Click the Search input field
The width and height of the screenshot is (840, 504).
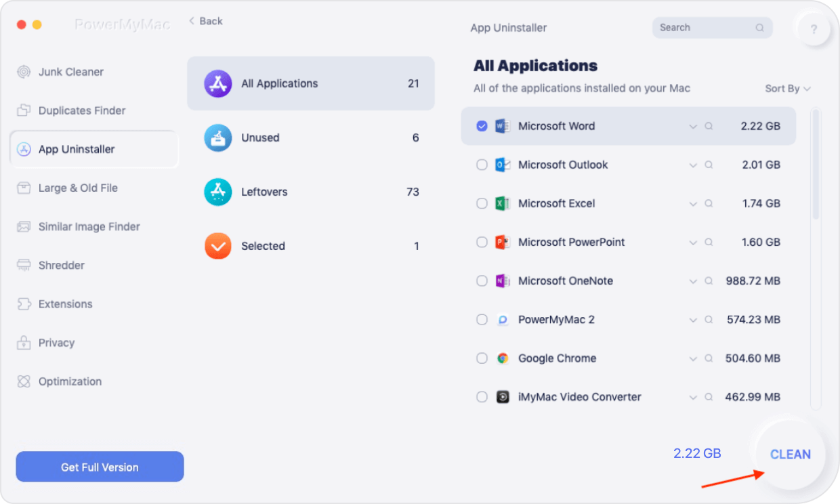tap(705, 28)
